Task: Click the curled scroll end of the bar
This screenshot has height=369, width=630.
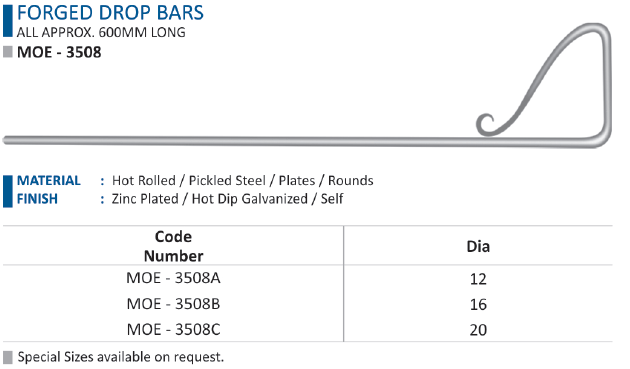Action: click(x=485, y=125)
